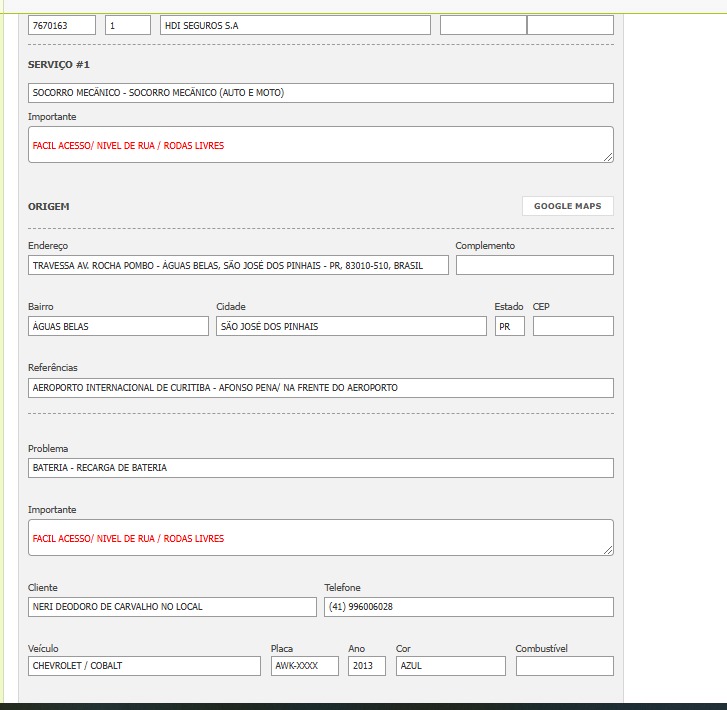Grab resize handle of the Importante box under Problema
The width and height of the screenshot is (727, 710).
(607, 549)
